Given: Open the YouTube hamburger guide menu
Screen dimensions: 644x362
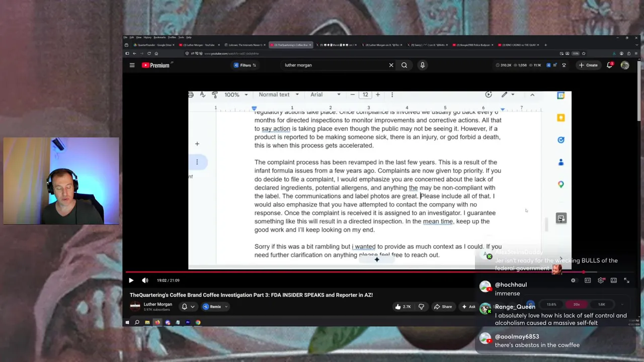Looking at the screenshot, I should click(132, 65).
